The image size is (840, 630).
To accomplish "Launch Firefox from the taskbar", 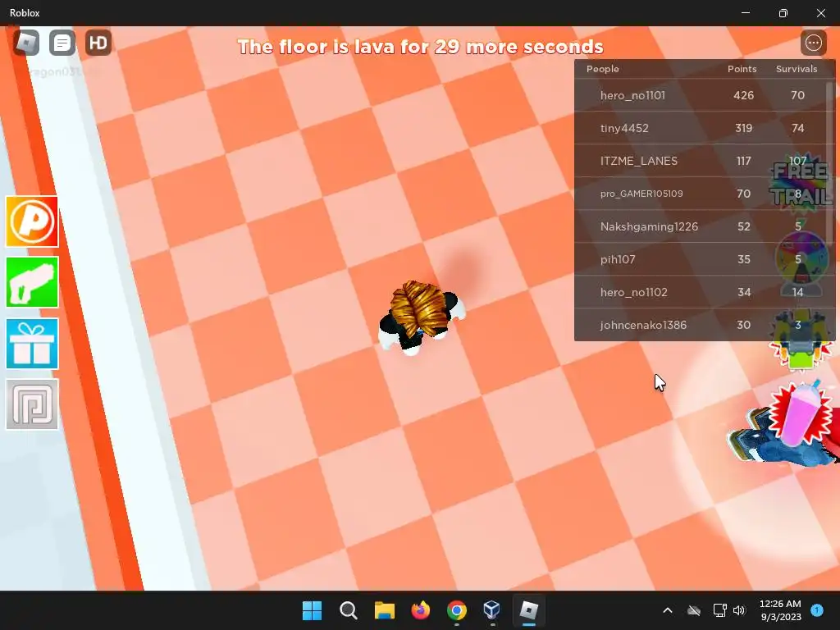I will [x=421, y=610].
